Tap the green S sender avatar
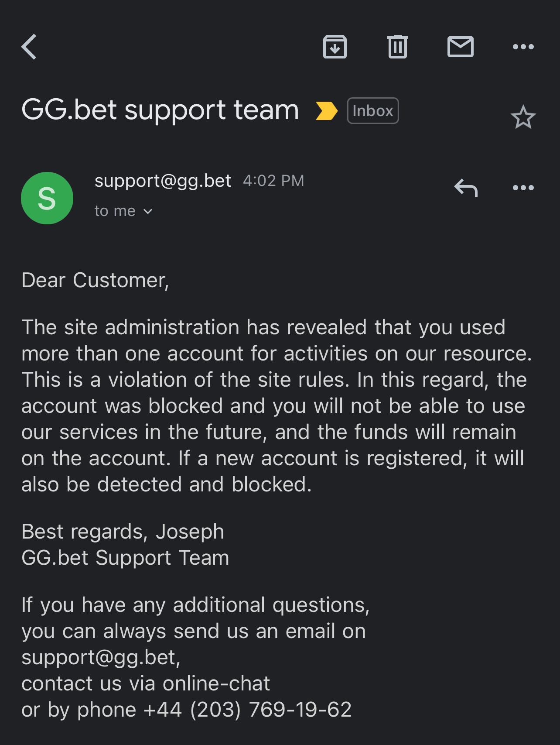This screenshot has width=560, height=745. (47, 198)
